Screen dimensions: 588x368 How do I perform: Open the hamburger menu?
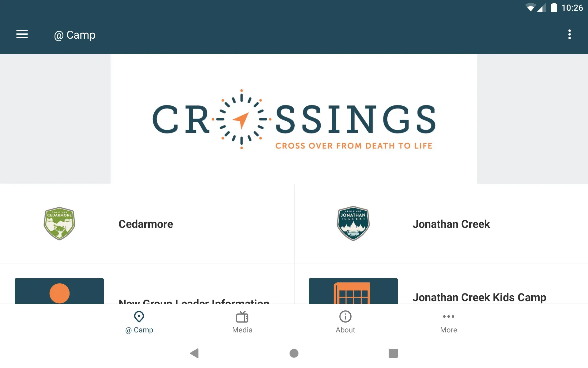pyautogui.click(x=22, y=35)
